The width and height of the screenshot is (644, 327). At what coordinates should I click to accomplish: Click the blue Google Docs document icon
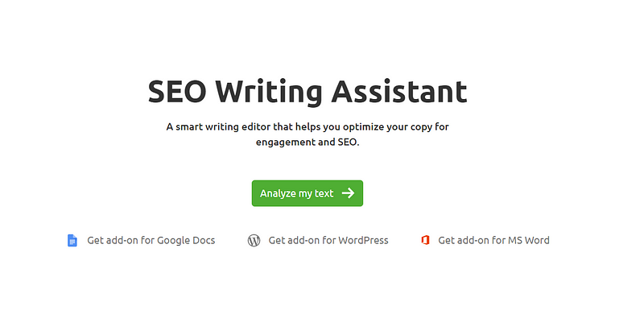coord(72,240)
